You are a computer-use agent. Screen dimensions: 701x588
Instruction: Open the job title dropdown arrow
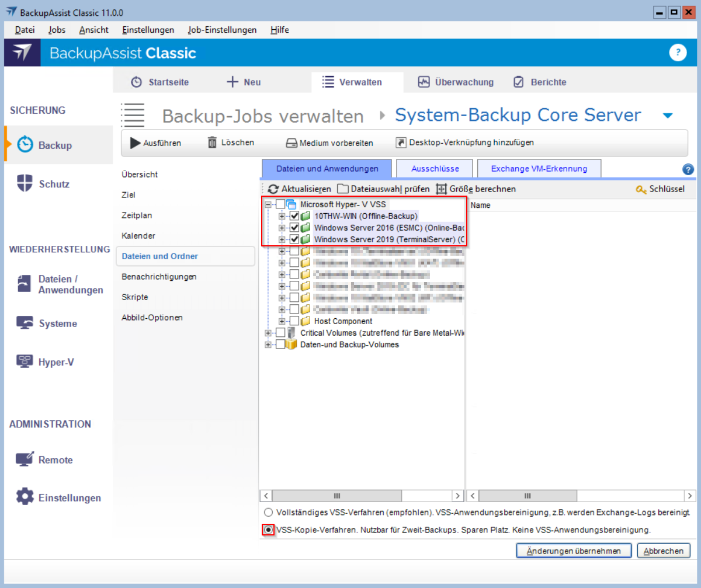click(668, 116)
